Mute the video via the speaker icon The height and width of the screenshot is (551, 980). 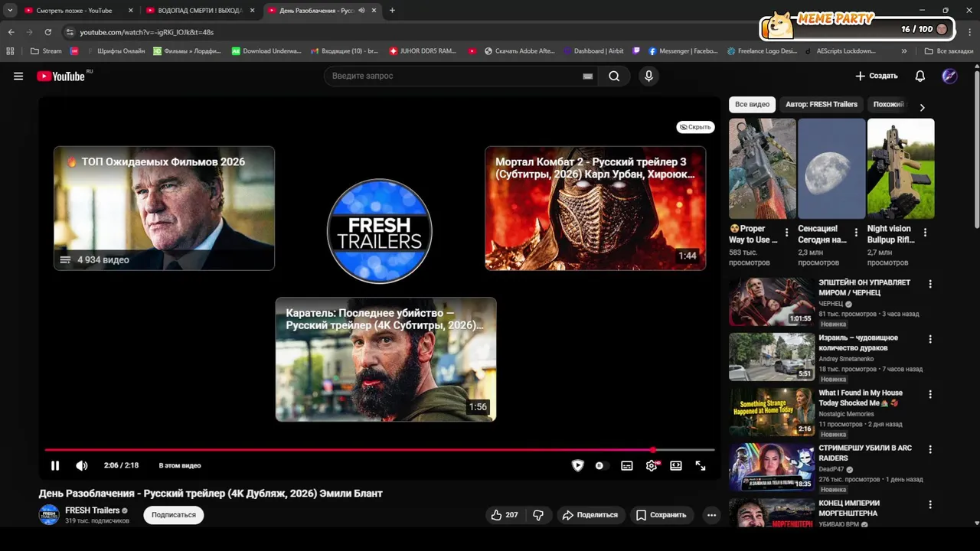coord(82,465)
